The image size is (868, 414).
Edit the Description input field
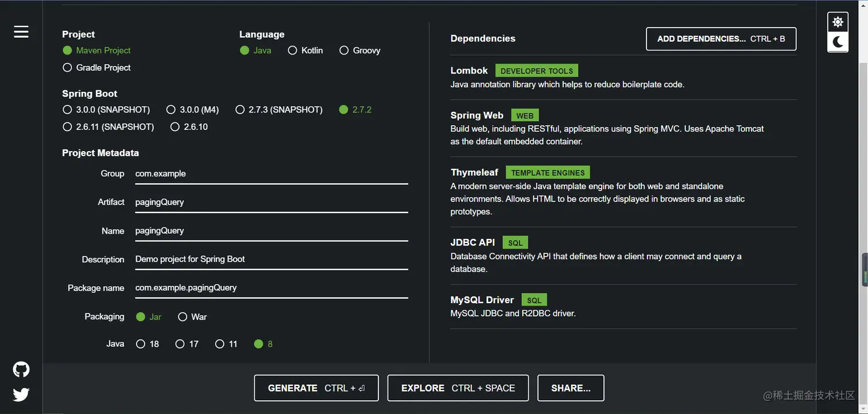tap(272, 260)
